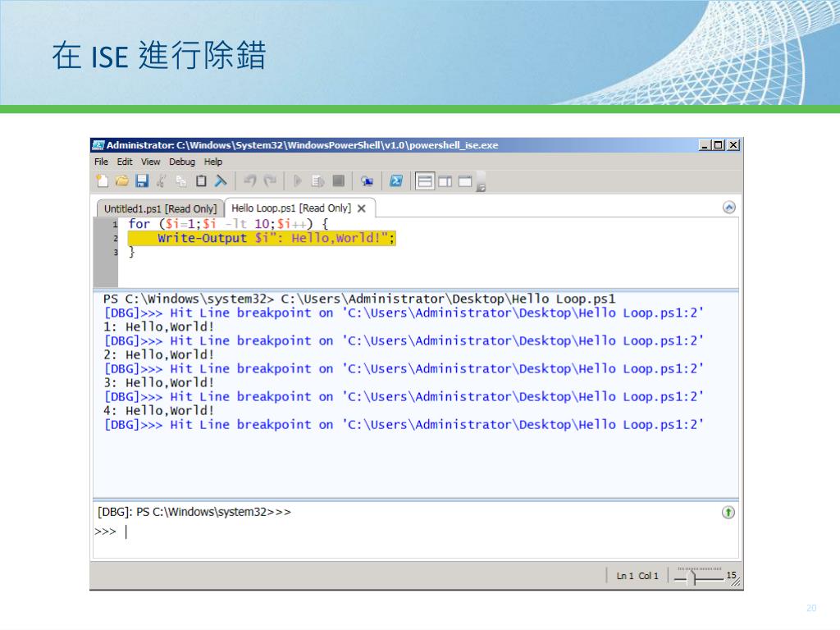Click line number 2 in gutter
Viewport: 840px width, 630px height.
click(x=115, y=239)
